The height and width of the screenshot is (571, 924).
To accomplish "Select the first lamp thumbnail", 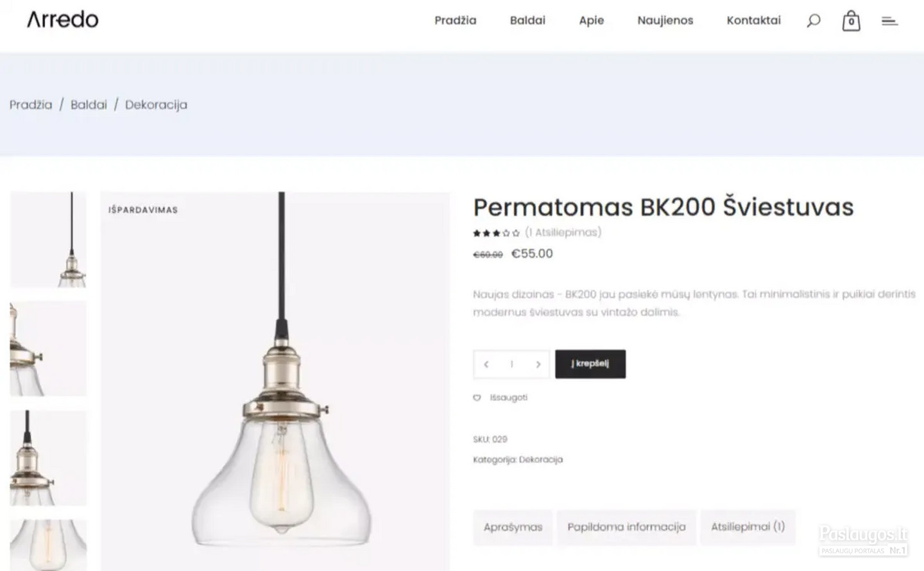I will [x=48, y=239].
